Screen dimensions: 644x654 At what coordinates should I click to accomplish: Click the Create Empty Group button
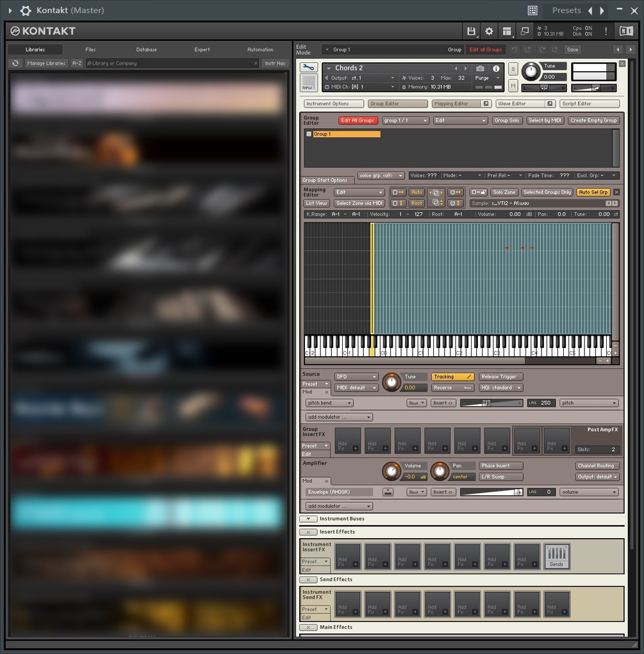[593, 120]
